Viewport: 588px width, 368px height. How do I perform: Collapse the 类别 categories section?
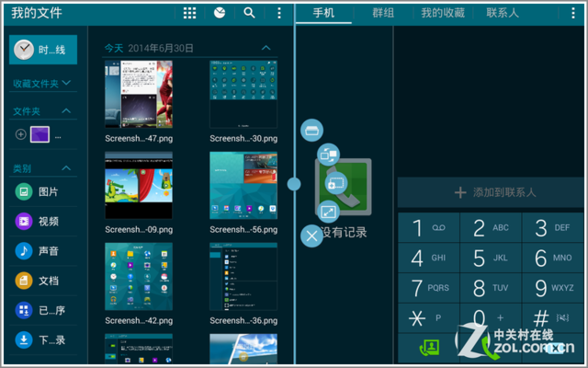[66, 167]
